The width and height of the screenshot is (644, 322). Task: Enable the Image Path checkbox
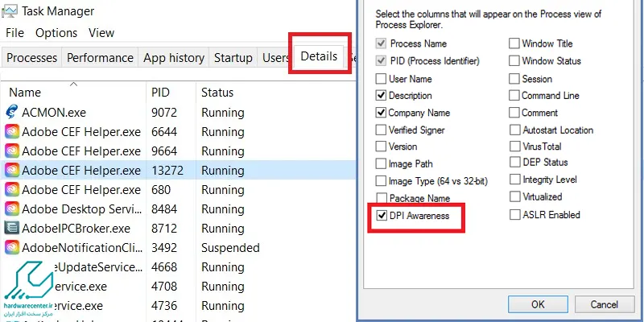(381, 164)
